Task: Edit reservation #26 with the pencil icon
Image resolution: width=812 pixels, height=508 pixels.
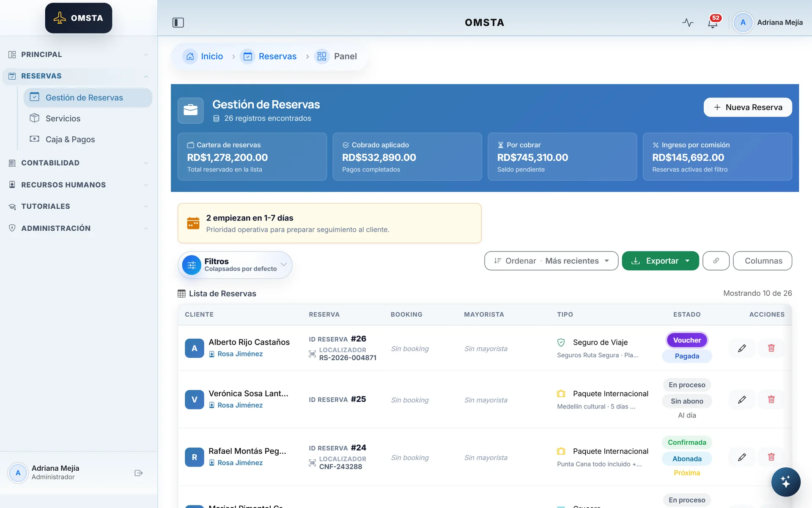Action: click(x=742, y=348)
